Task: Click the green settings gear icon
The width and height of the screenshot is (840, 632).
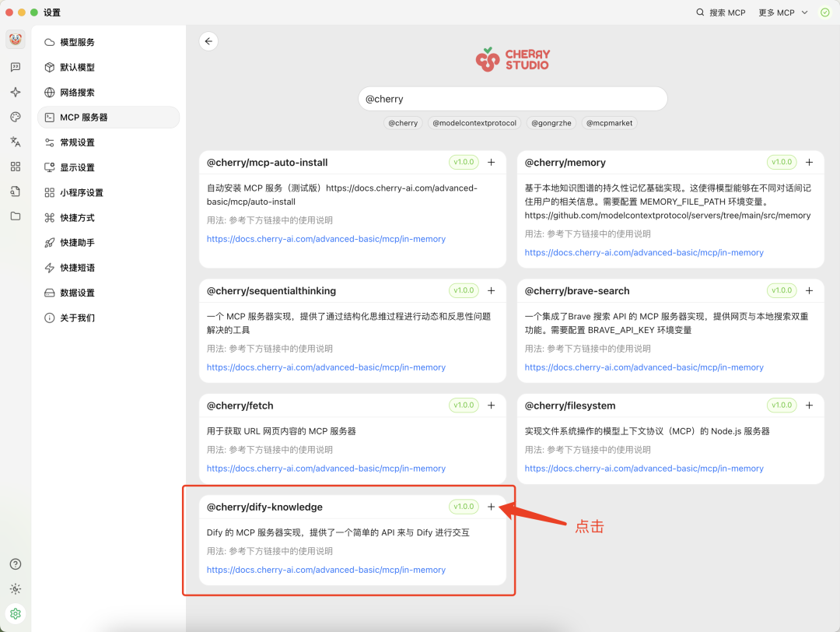Action: 16,614
